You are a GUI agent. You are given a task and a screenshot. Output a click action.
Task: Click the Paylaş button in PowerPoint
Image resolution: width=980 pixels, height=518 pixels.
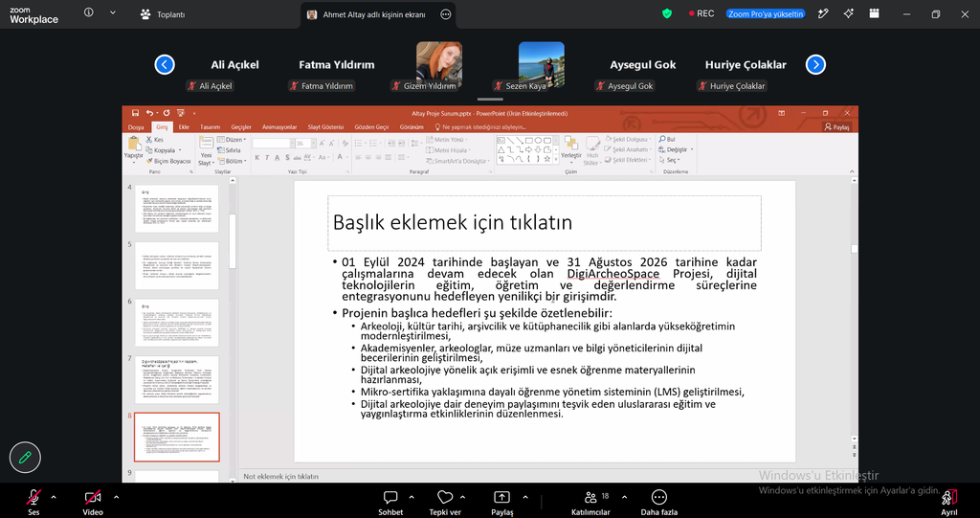tap(836, 127)
